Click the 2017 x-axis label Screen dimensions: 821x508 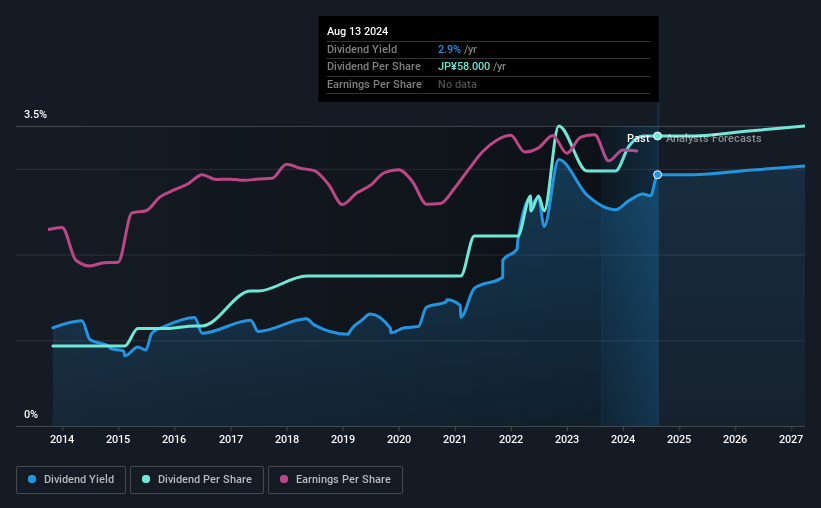(x=230, y=439)
